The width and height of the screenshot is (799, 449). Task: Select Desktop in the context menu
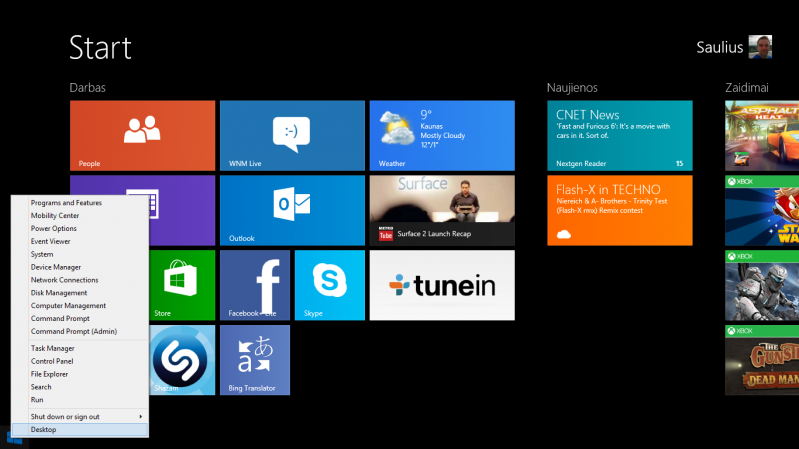[x=80, y=429]
